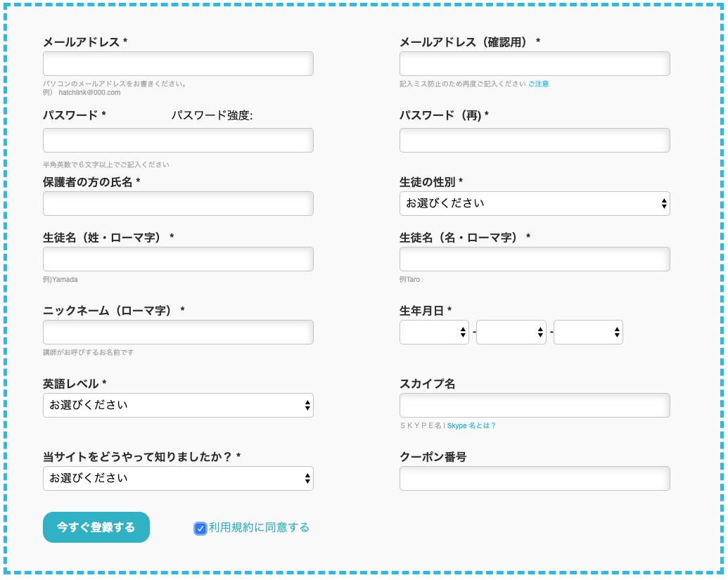
Task: Click the スカイプ名 Skype name field
Action: click(534, 405)
